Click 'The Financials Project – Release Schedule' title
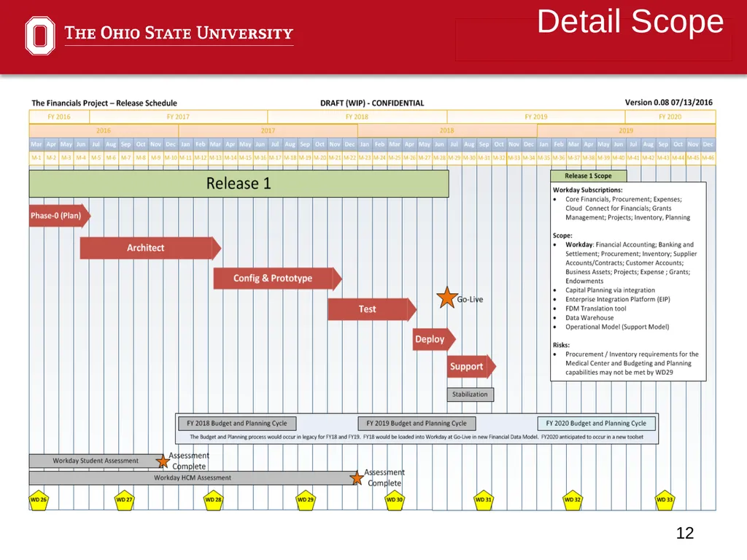This screenshot has height=560, width=747. pos(104,103)
